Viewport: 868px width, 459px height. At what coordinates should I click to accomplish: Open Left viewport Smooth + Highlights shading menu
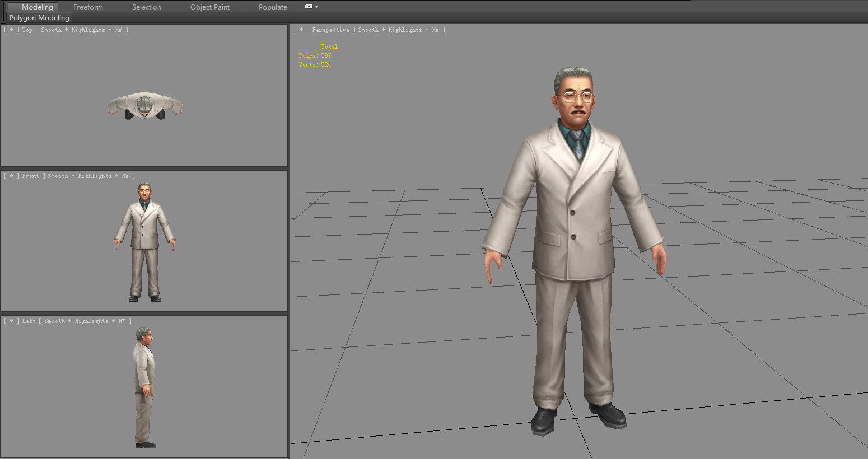85,321
